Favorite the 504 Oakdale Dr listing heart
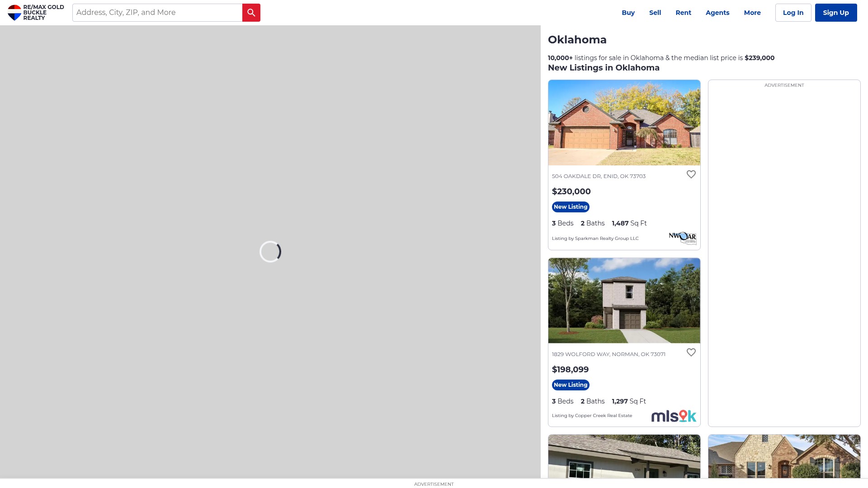868x488 pixels. [691, 174]
